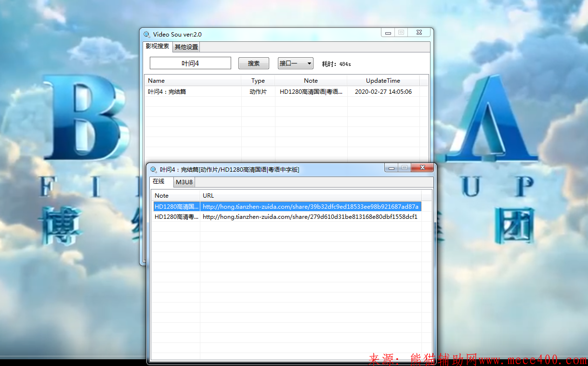588x366 pixels.
Task: Sort results by the Name column header
Action: [193, 81]
